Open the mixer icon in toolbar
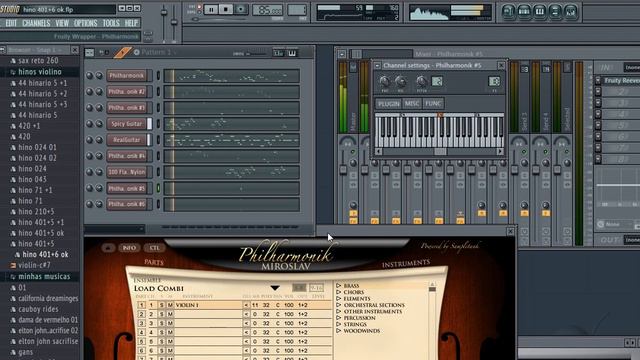This screenshot has height=360, width=640. (x=570, y=11)
